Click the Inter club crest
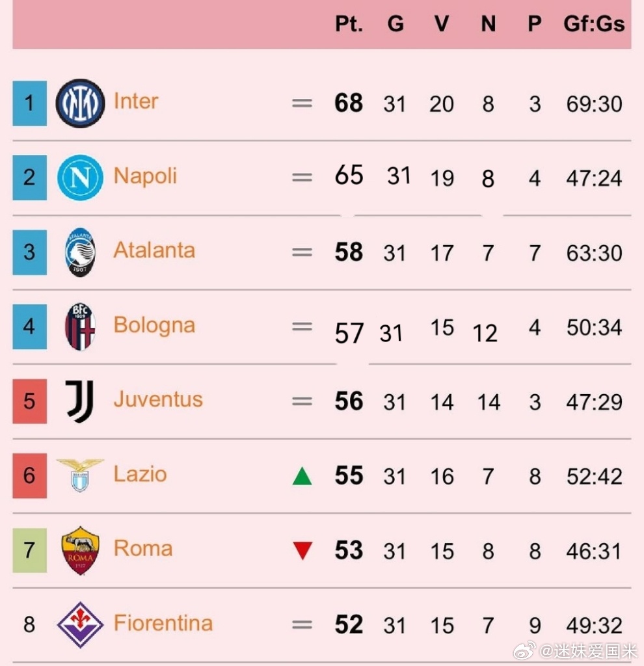Viewport: 644px width, 666px height. [x=80, y=103]
